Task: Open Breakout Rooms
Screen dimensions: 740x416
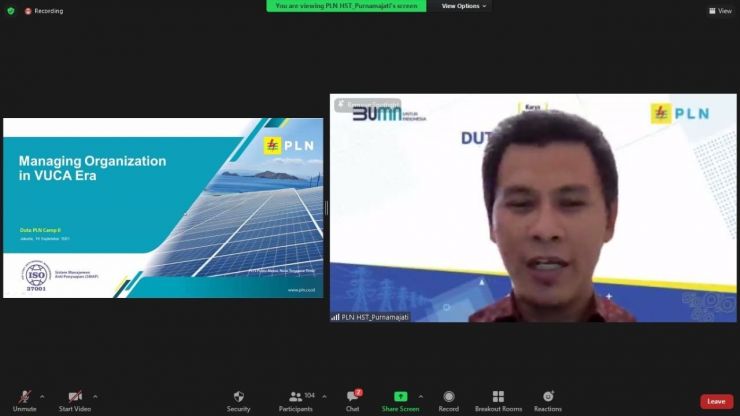Action: (x=498, y=401)
